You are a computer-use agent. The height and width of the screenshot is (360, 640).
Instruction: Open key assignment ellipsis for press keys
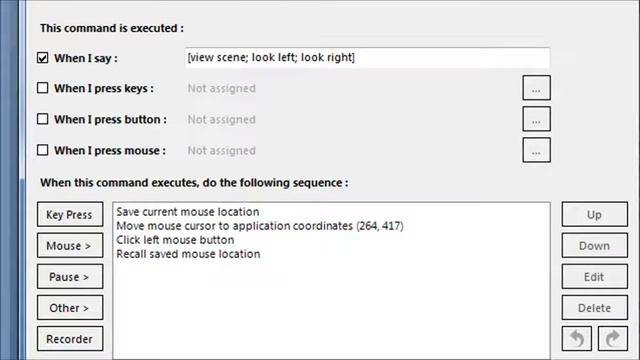tap(536, 88)
